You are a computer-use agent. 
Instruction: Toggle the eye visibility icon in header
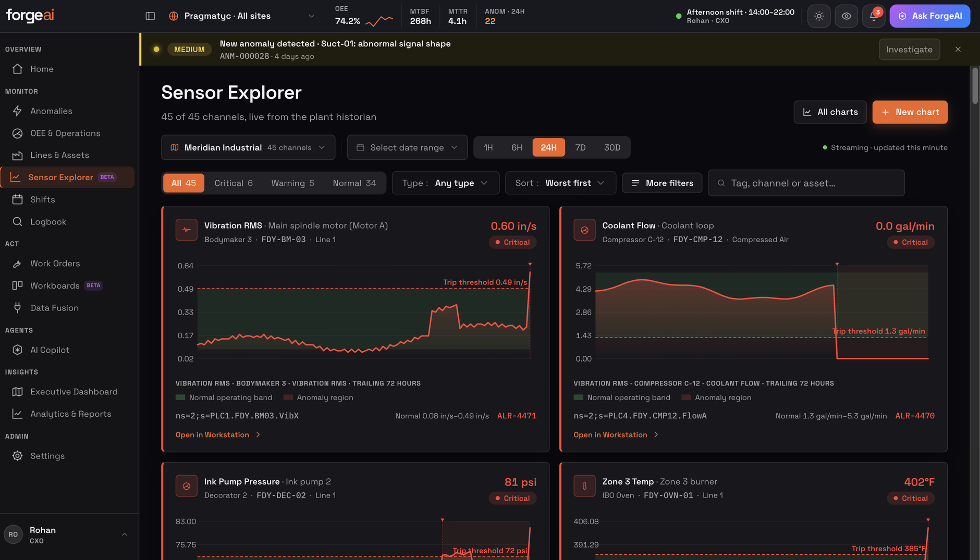point(846,16)
